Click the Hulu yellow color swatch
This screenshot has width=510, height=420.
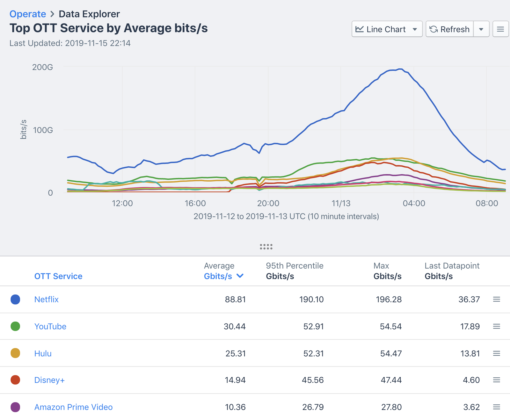(15, 353)
